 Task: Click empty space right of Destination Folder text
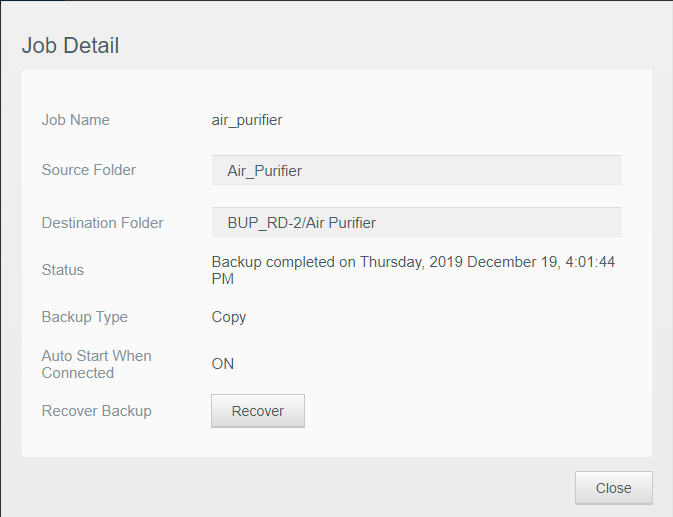(498, 222)
